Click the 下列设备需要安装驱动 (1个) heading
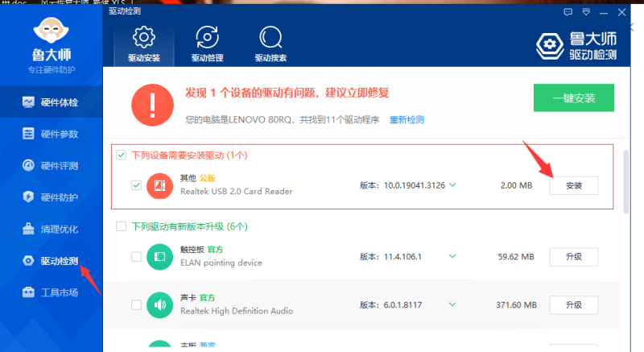The image size is (644, 352). pos(189,155)
